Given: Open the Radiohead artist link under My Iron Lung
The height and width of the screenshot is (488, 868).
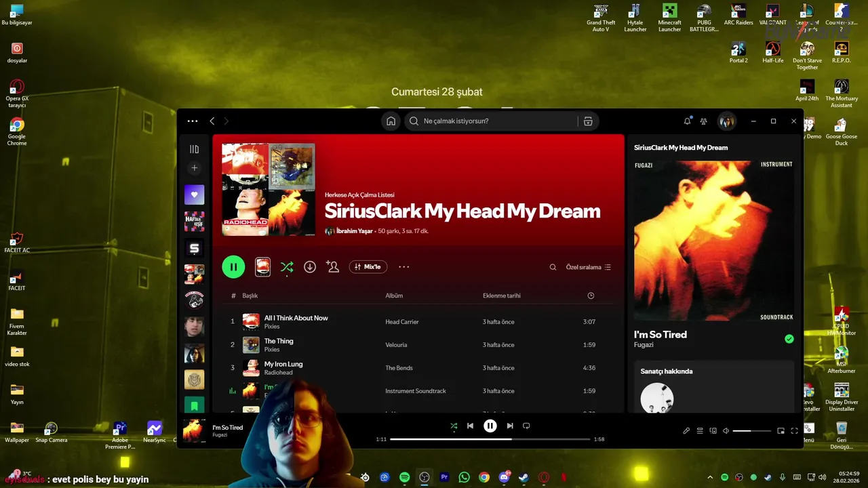Looking at the screenshot, I should coord(278,373).
